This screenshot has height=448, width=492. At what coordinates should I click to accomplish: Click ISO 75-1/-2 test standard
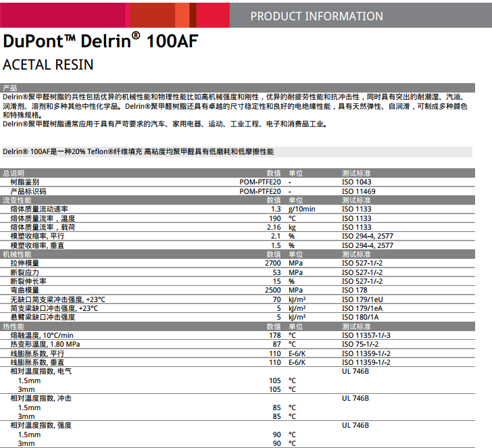(360, 344)
